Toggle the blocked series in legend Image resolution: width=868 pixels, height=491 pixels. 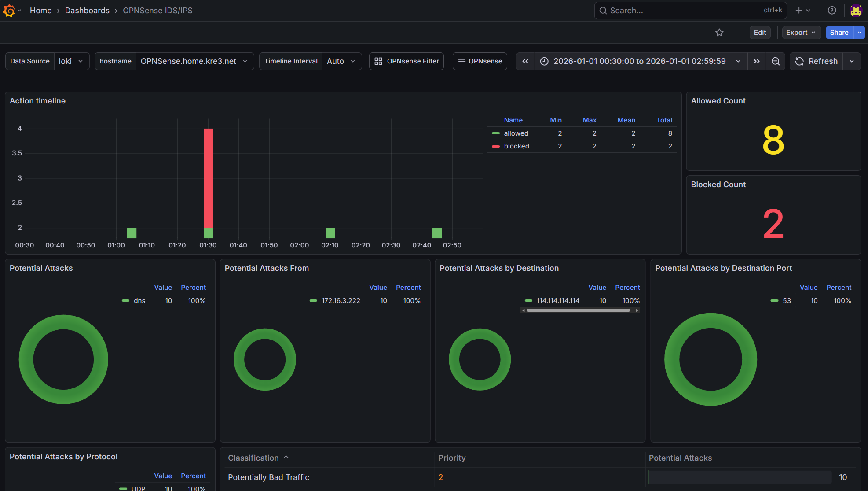point(516,146)
